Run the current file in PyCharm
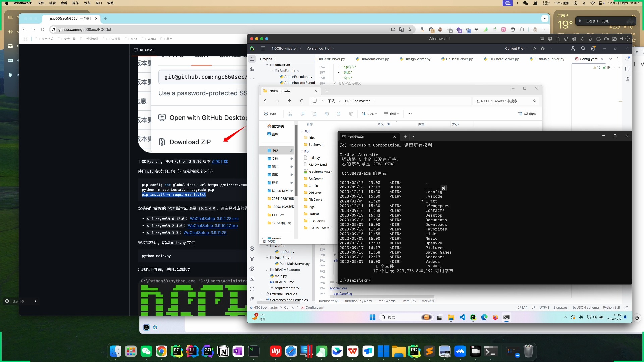 point(534,48)
